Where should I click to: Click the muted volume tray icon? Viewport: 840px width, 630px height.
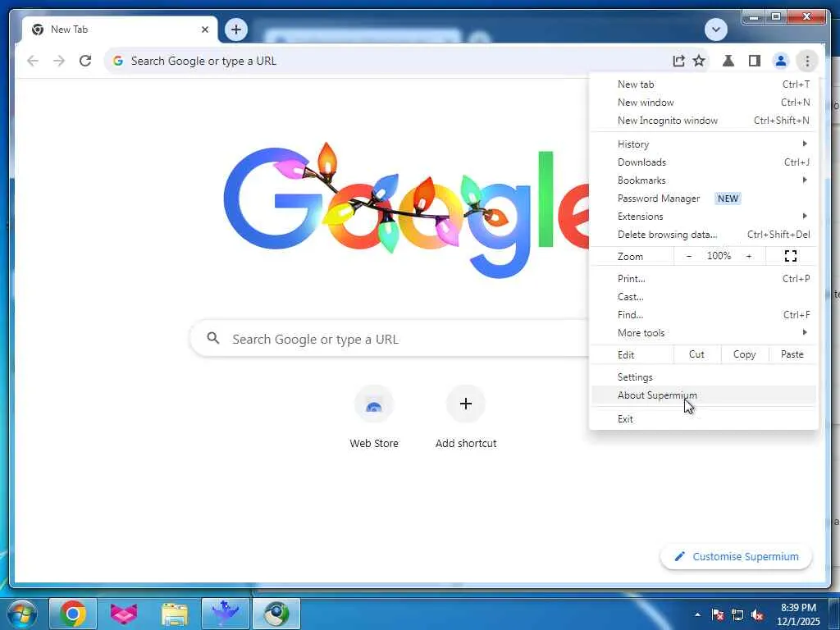(757, 614)
